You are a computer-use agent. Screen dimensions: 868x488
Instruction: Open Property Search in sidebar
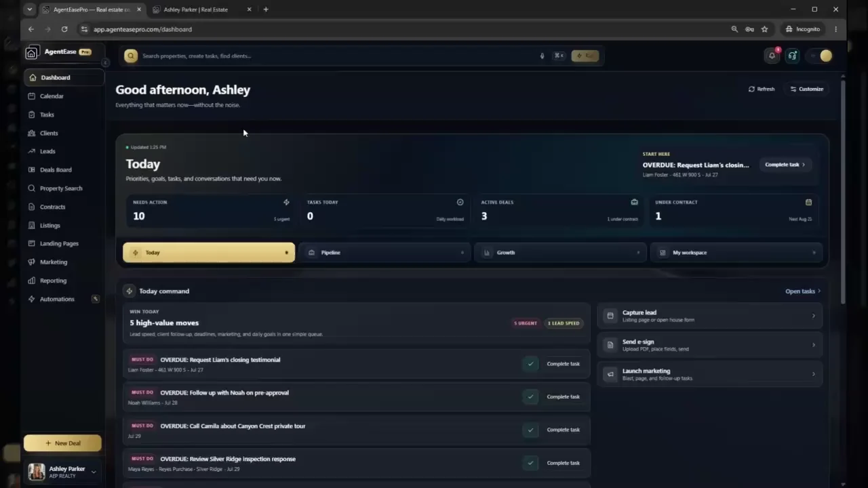tap(61, 188)
